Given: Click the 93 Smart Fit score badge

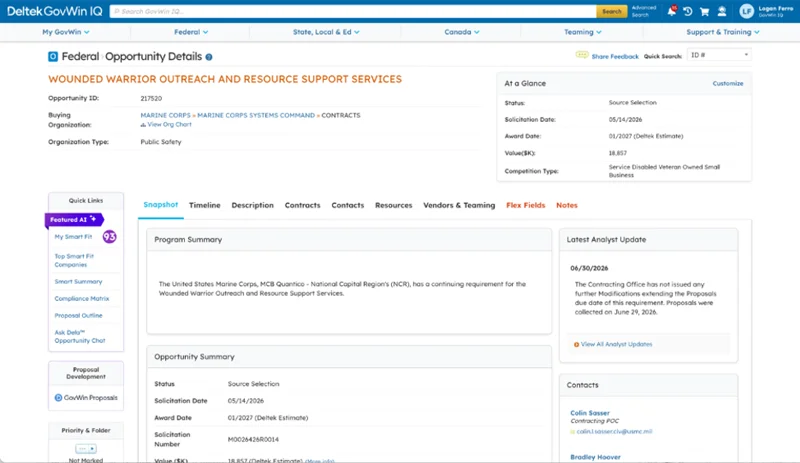Looking at the screenshot, I should pos(110,237).
